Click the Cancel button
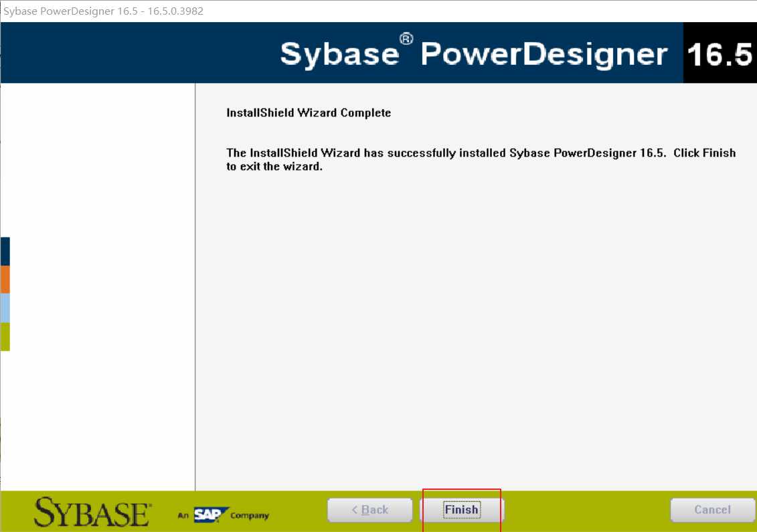This screenshot has height=532, width=757. [713, 511]
